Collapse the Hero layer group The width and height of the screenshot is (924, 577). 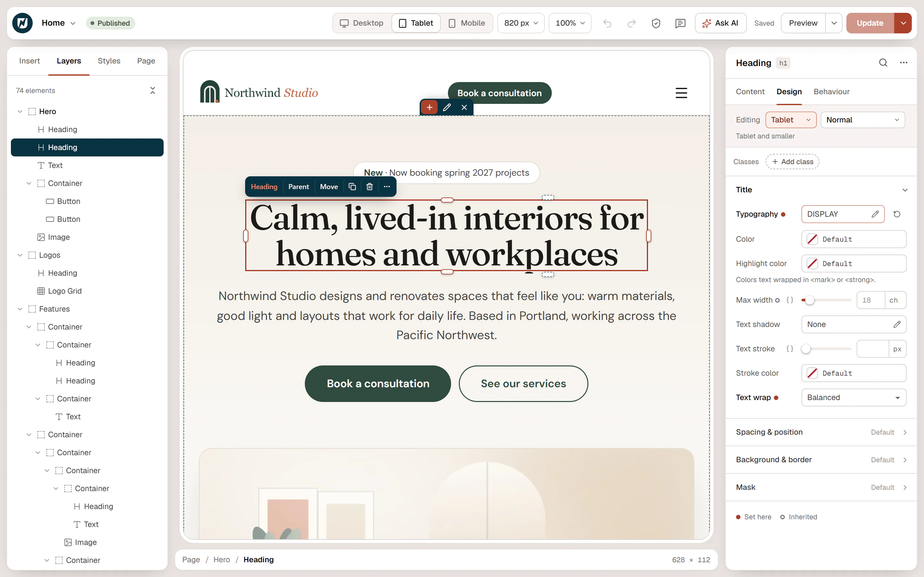[20, 112]
